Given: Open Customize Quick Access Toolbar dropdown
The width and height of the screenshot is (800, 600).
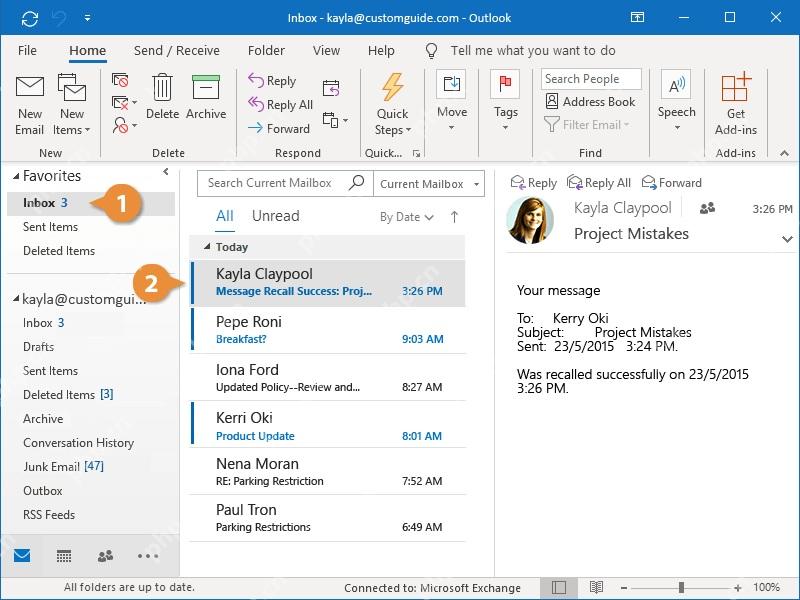Looking at the screenshot, I should (x=88, y=18).
